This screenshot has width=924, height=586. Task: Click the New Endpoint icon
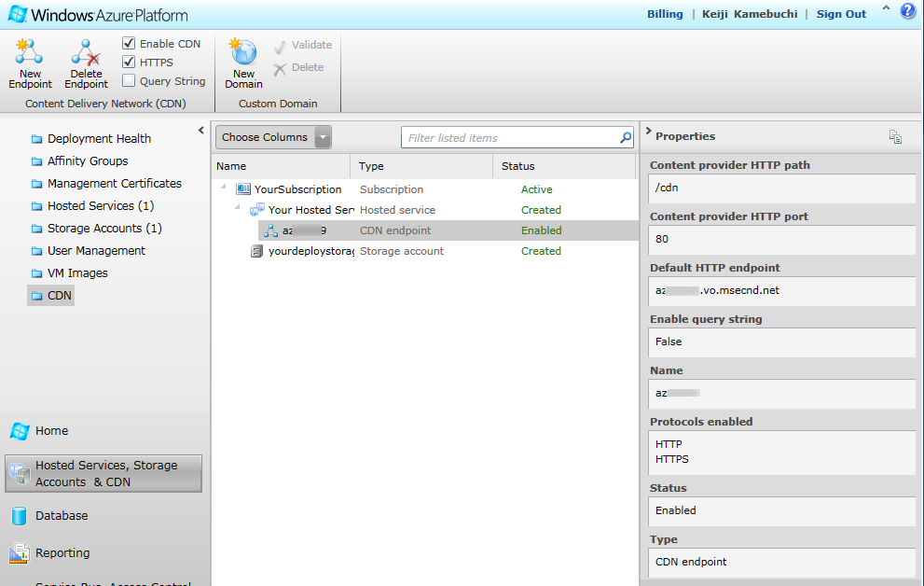30,52
